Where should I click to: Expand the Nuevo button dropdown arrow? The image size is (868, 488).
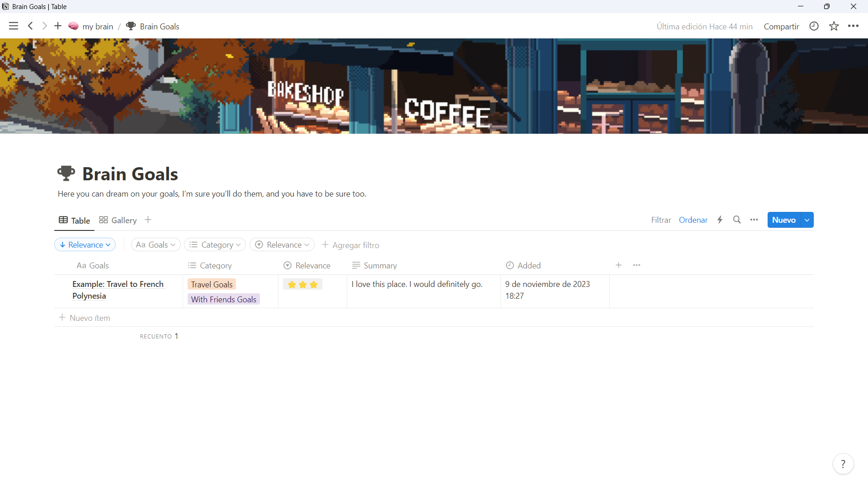click(x=807, y=220)
